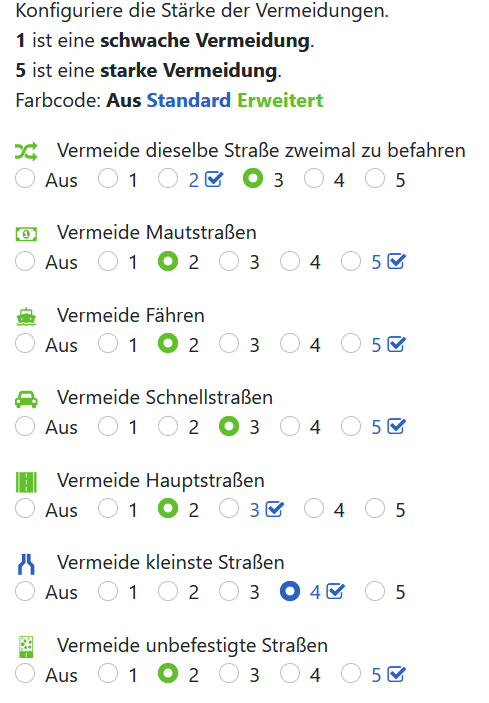
Task: Choose level 5 for Vermeide kleinste Straßen
Action: pos(375,591)
